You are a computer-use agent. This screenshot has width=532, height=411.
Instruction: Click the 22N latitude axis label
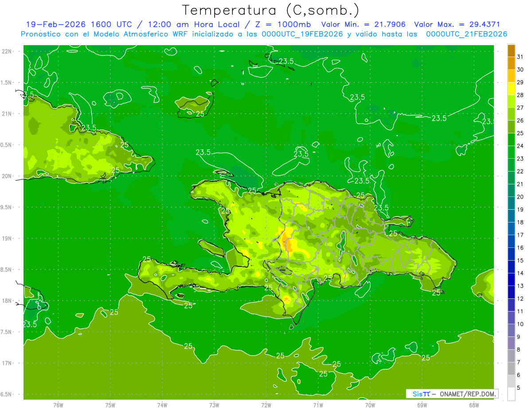click(x=7, y=51)
